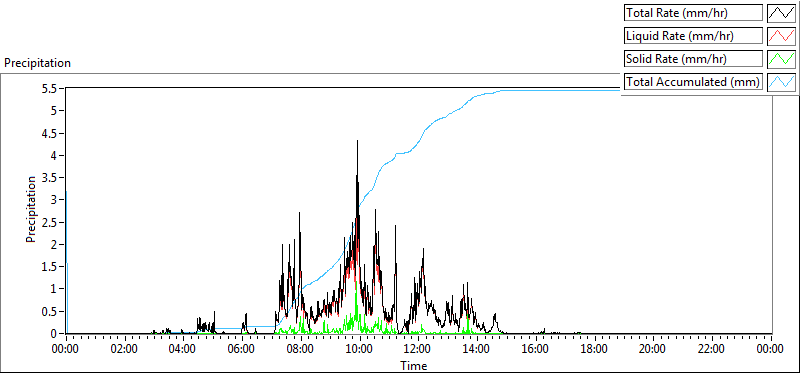Click the highest black total rate peak near 10:00
Image resolution: width=800 pixels, height=373 pixels.
tap(357, 141)
